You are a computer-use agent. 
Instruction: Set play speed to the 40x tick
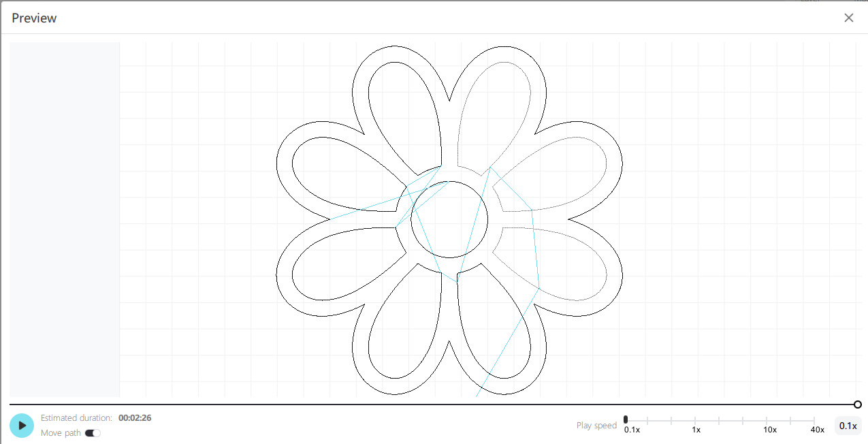coord(814,421)
